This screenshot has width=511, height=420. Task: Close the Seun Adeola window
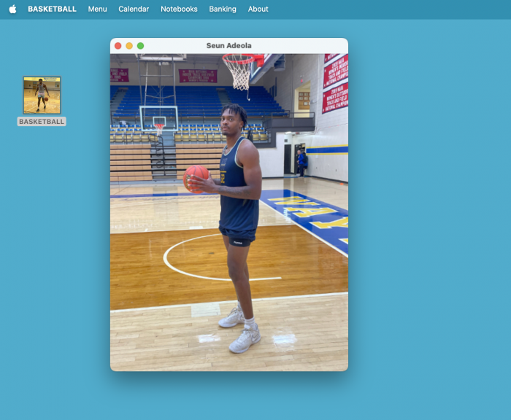(x=118, y=46)
